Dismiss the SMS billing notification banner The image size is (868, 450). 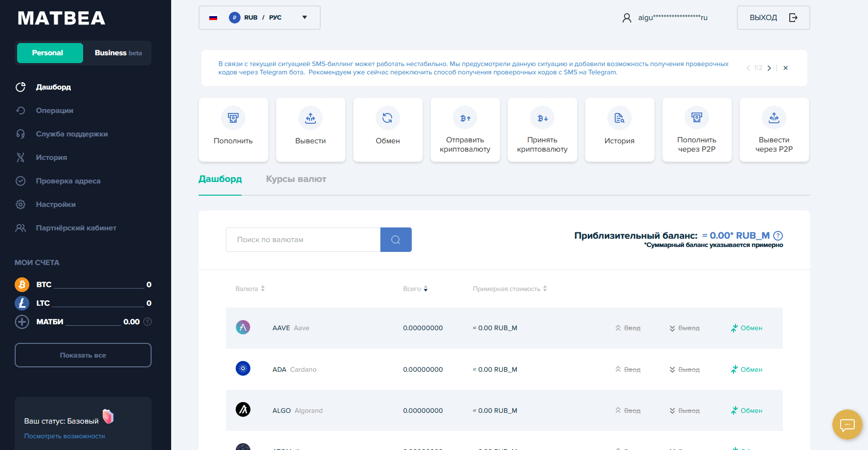(x=785, y=68)
